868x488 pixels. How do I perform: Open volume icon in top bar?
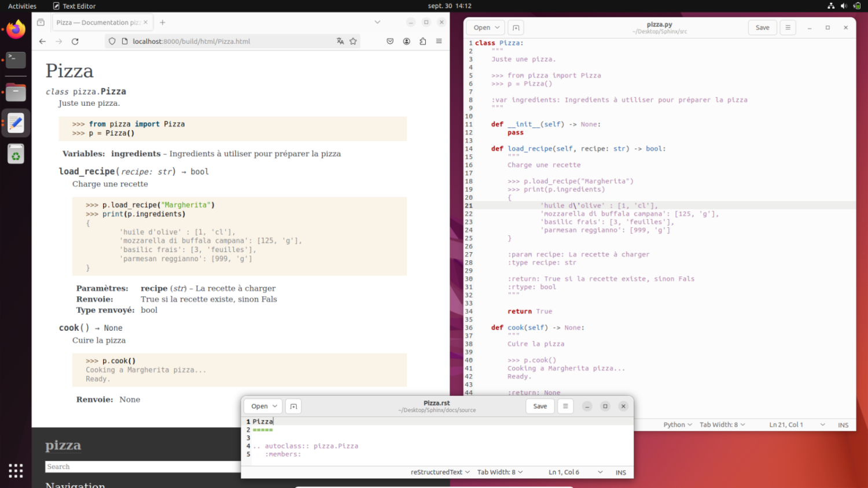point(844,6)
